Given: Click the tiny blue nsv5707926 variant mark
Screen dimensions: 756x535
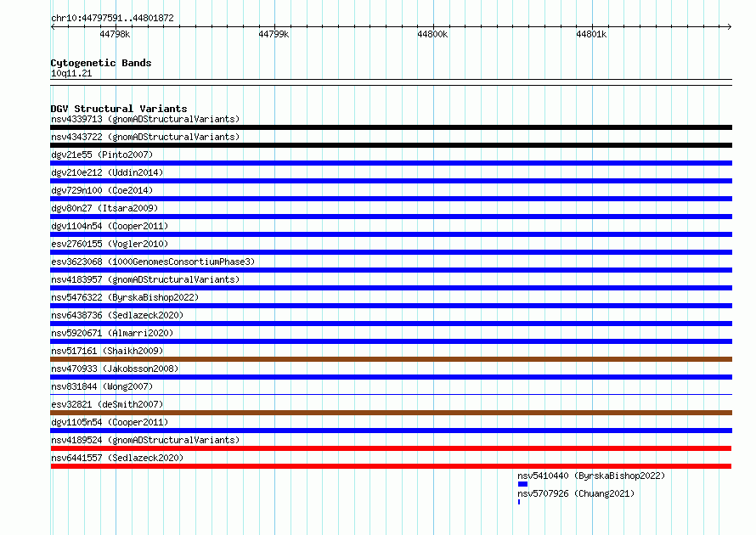Looking at the screenshot, I should click(519, 502).
